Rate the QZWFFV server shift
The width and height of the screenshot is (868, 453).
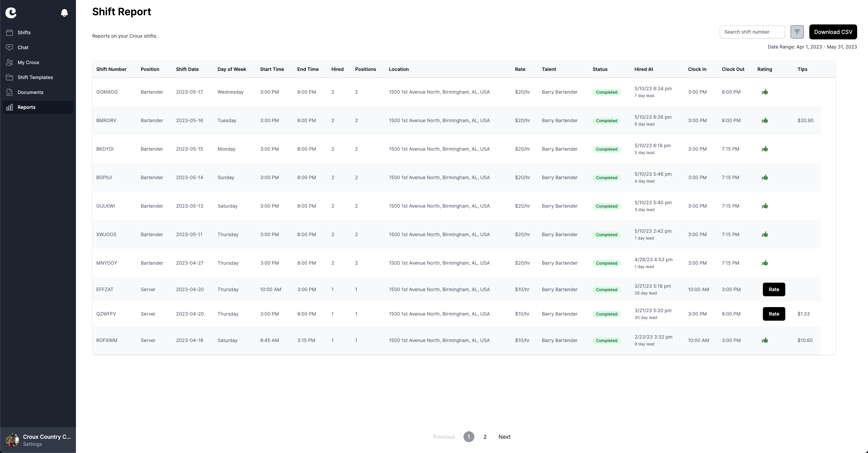click(773, 314)
